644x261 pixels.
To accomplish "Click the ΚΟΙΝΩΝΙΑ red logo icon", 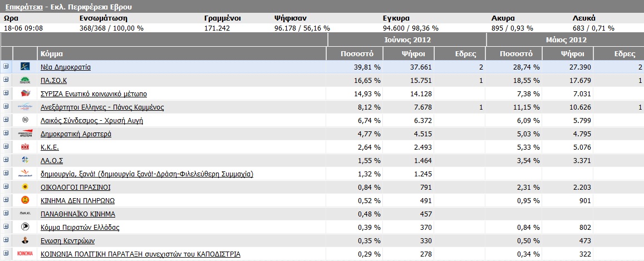I will [x=24, y=254].
